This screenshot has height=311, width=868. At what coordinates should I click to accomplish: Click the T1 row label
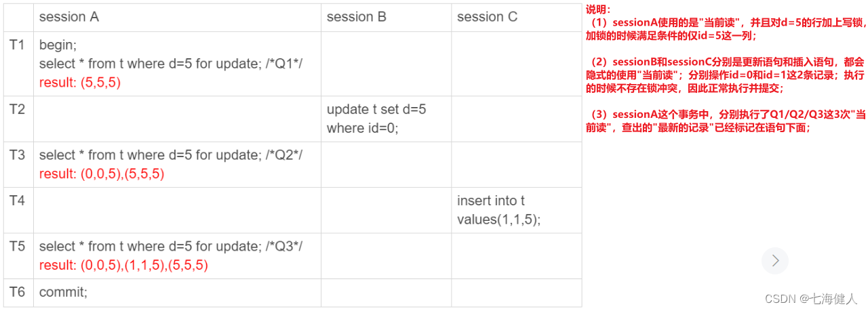17,45
